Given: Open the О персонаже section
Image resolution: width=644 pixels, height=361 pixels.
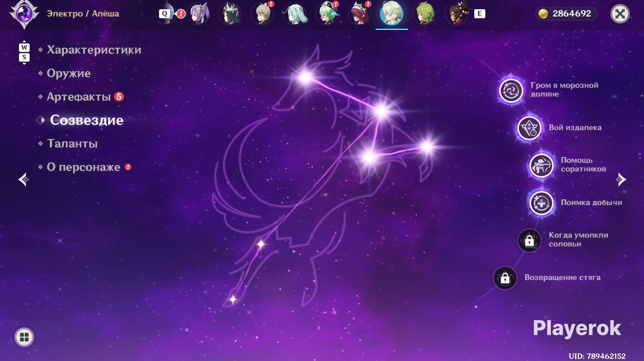Looking at the screenshot, I should point(83,167).
